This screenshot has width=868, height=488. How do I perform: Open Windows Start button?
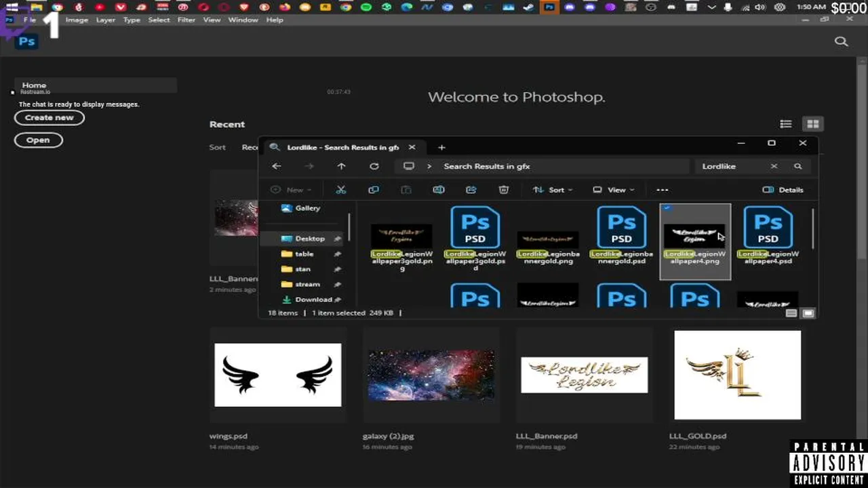click(12, 7)
